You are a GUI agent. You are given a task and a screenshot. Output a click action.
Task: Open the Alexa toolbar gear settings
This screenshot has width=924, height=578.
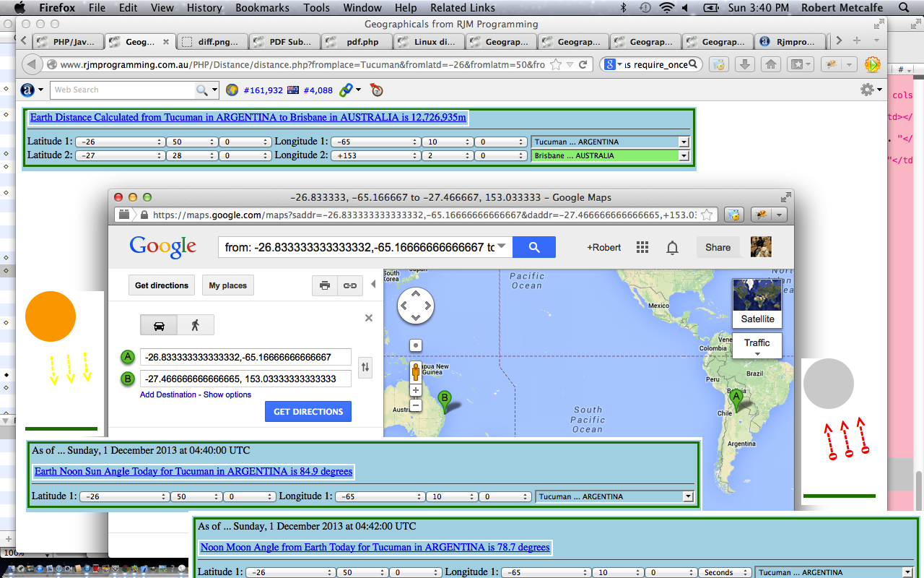point(867,90)
